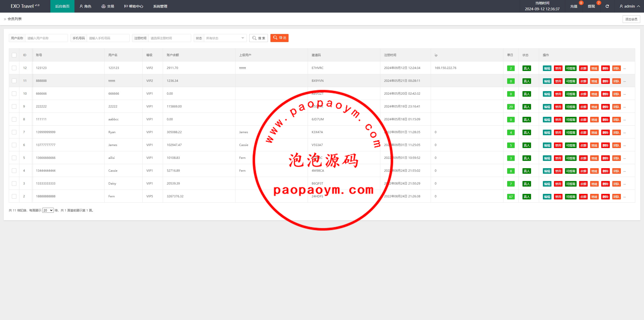Check the row for user Ryan
This screenshot has height=320, width=644.
[14, 132]
